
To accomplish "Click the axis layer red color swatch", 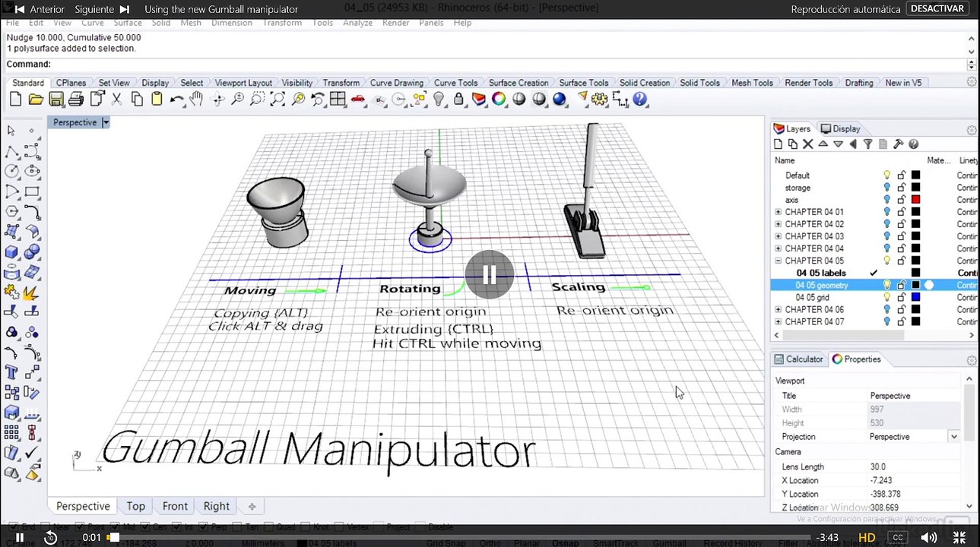I will pos(916,200).
